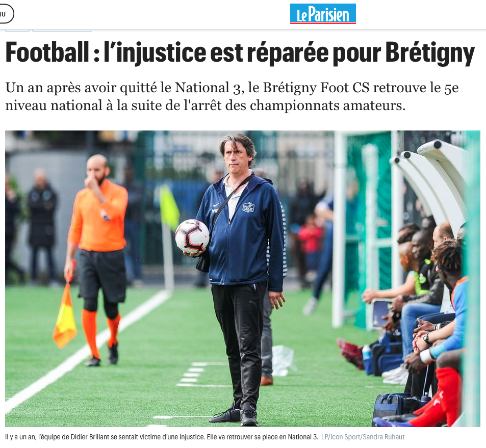Select the first small category tag chip
This screenshot has width=486, height=448.
coord(17,30)
